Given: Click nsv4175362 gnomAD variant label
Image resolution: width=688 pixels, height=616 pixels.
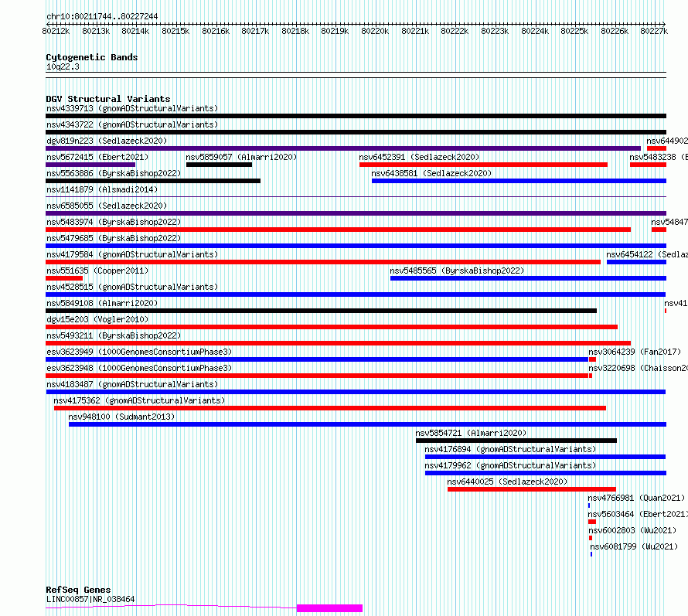Looking at the screenshot, I should click(x=139, y=400).
